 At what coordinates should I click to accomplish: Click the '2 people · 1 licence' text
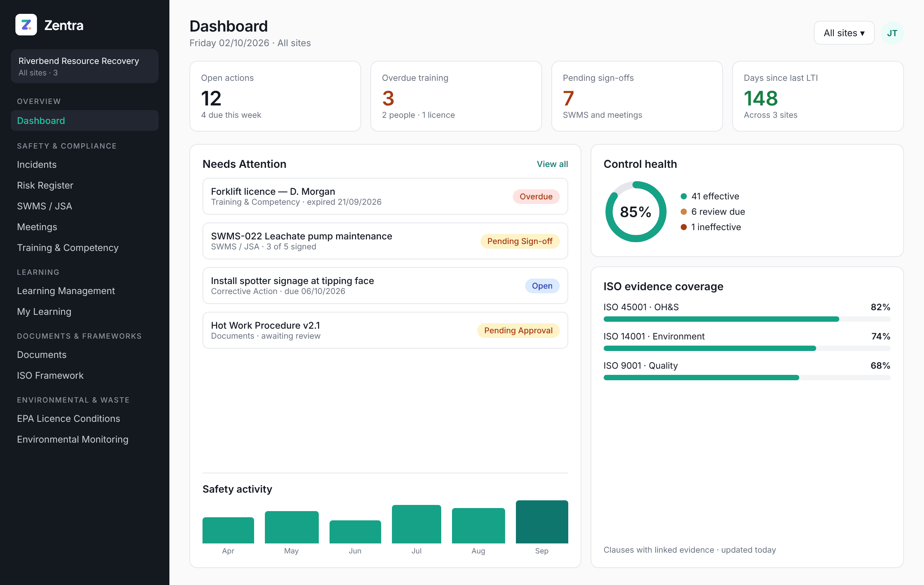click(418, 115)
